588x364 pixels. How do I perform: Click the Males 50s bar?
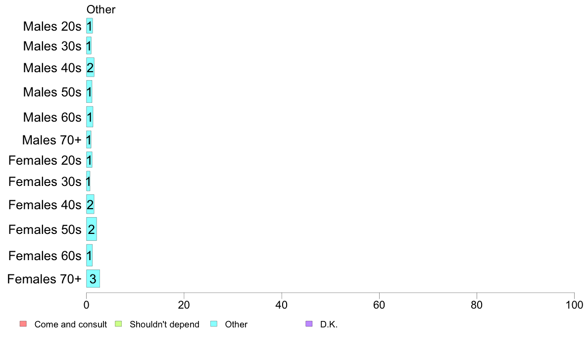(89, 91)
